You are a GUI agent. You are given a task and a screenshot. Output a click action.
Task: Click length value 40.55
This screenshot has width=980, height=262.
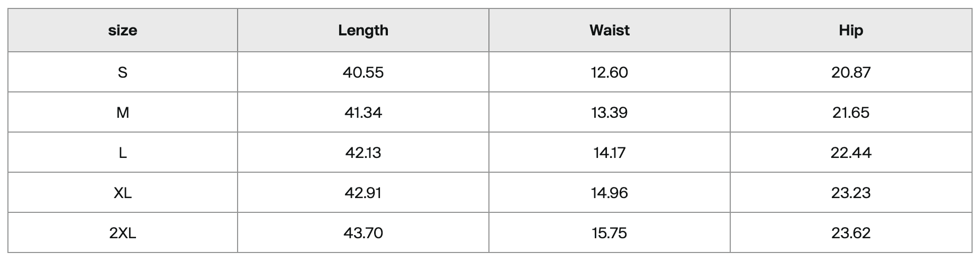point(363,72)
